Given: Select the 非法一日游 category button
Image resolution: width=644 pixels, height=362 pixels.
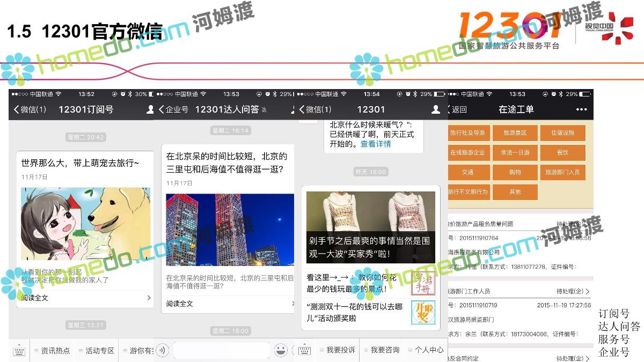Looking at the screenshot, I should [x=515, y=153].
